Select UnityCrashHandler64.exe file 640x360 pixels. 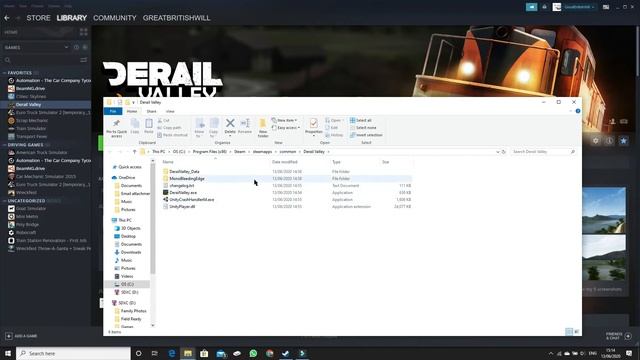(191, 200)
